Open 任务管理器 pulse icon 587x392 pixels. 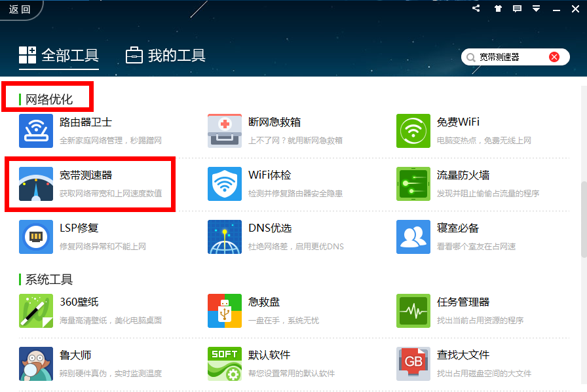pos(413,311)
